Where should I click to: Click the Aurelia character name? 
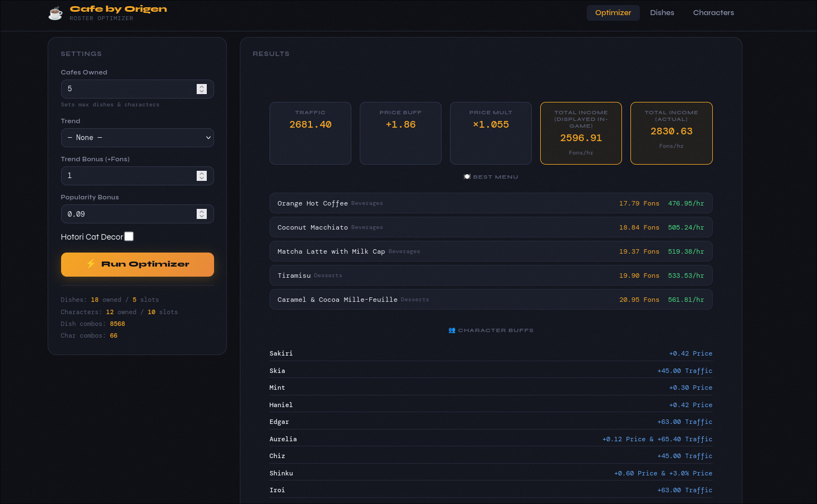tap(283, 439)
